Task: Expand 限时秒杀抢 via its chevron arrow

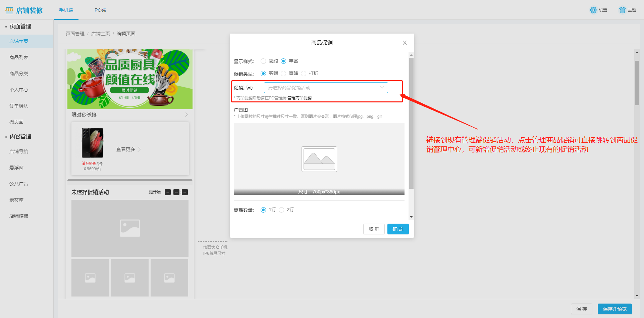Action: click(186, 115)
